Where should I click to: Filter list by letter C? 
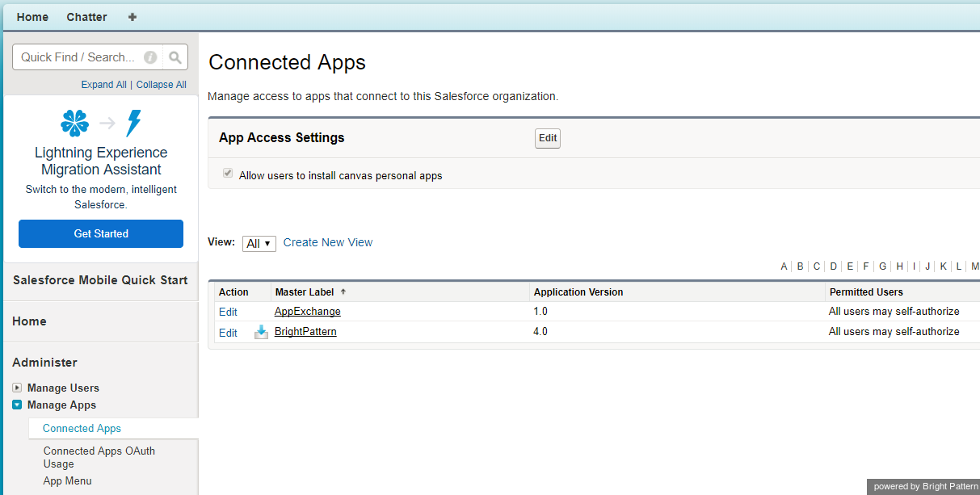pos(817,266)
